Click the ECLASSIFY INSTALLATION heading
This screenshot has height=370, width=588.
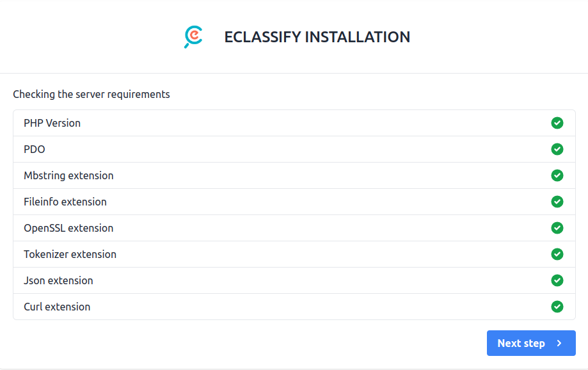[317, 37]
